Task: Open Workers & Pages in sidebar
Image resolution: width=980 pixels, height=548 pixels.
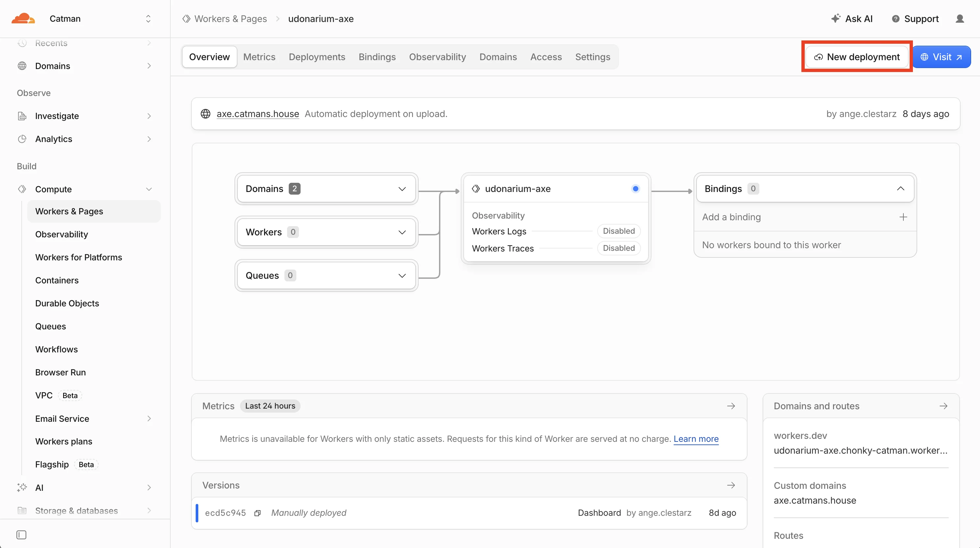Action: tap(94, 211)
